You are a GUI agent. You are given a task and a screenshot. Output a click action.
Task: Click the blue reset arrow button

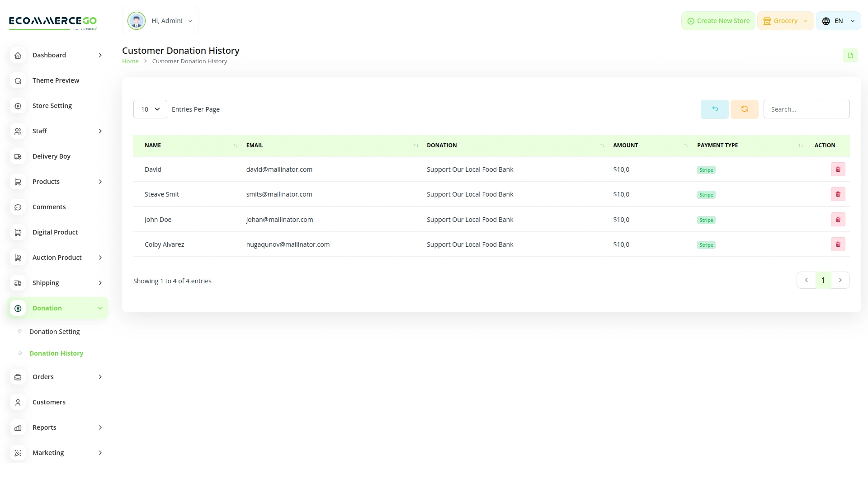[x=714, y=109]
